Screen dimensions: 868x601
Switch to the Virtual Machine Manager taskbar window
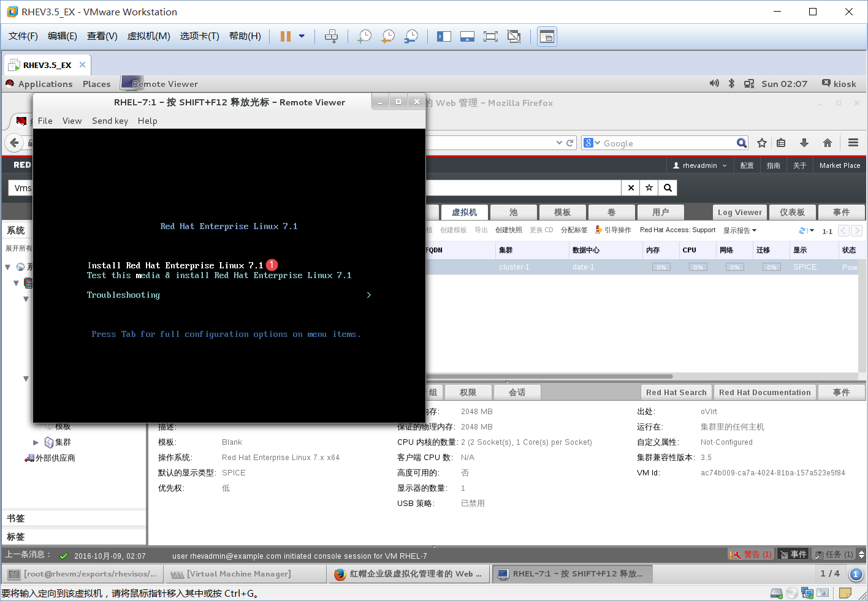245,574
